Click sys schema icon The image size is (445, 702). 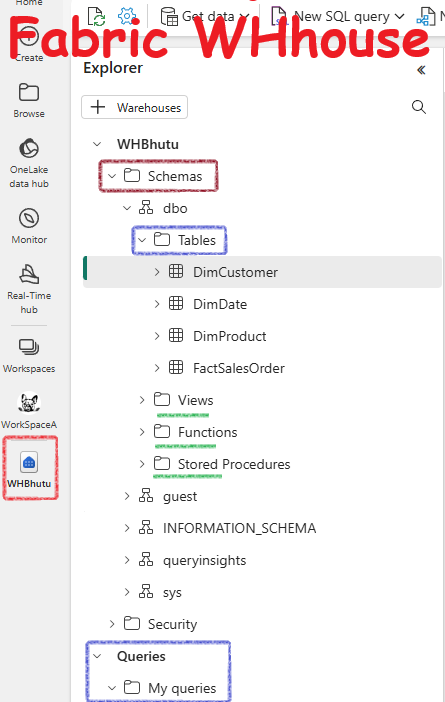(146, 591)
